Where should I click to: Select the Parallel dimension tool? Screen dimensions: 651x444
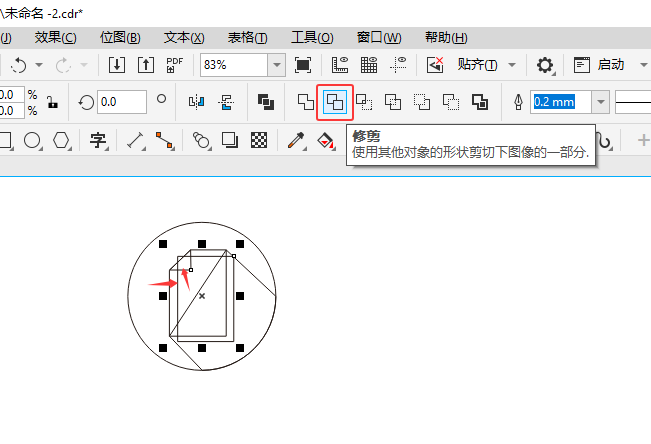[136, 140]
